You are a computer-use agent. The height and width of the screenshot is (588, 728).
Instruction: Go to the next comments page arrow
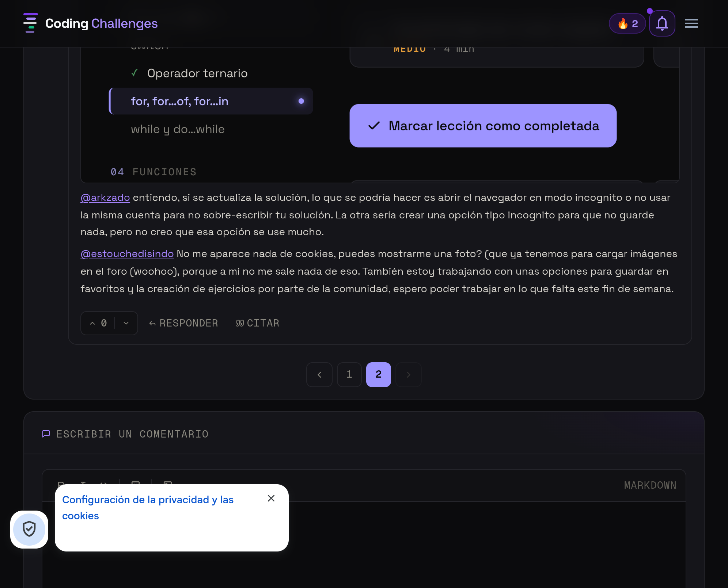point(409,374)
